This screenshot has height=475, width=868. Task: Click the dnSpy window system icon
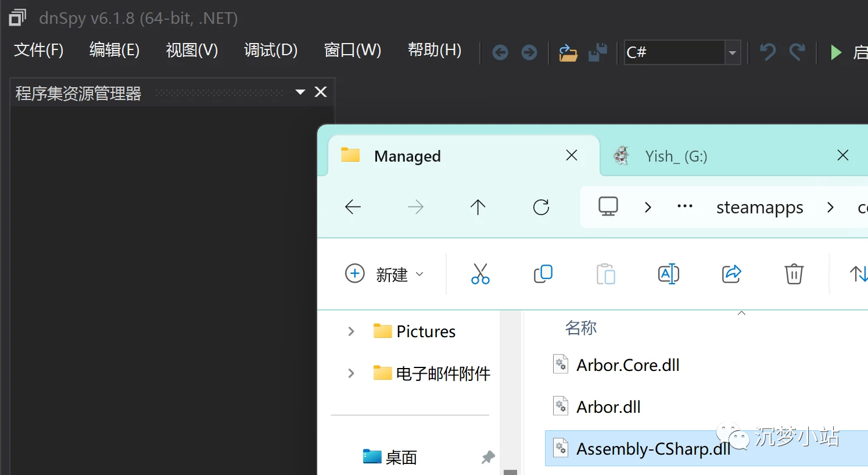pos(17,18)
